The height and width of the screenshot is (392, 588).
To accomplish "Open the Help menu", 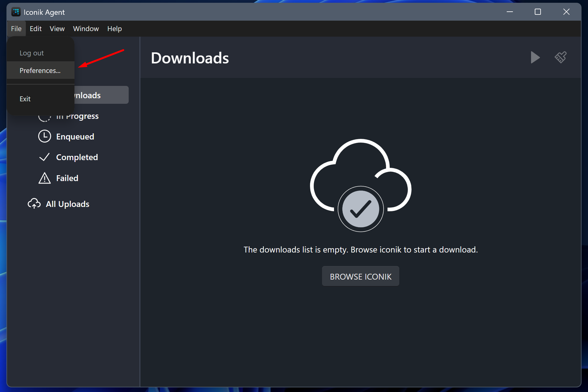I will tap(115, 29).
